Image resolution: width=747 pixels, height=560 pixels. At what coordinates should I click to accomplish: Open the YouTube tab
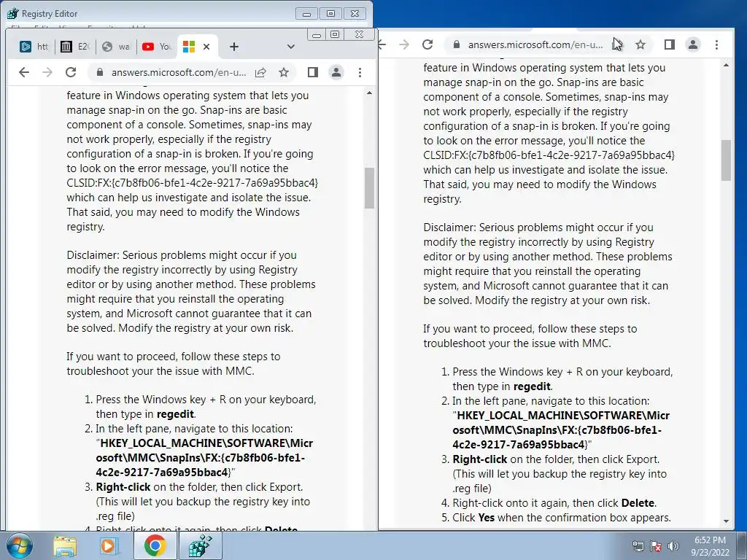point(156,47)
